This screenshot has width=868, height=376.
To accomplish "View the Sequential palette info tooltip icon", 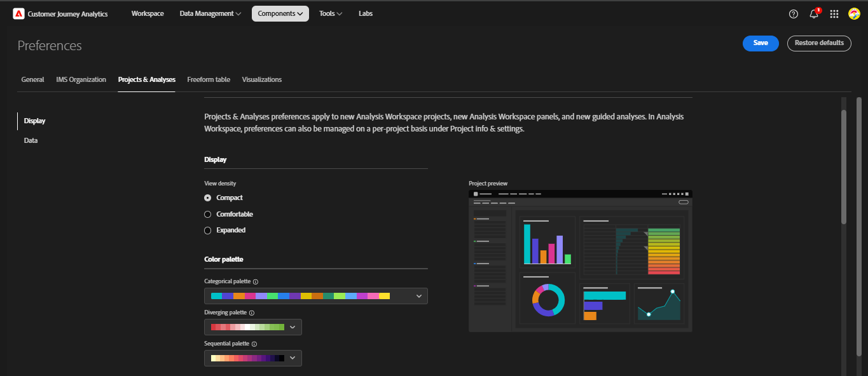I will click(x=254, y=344).
